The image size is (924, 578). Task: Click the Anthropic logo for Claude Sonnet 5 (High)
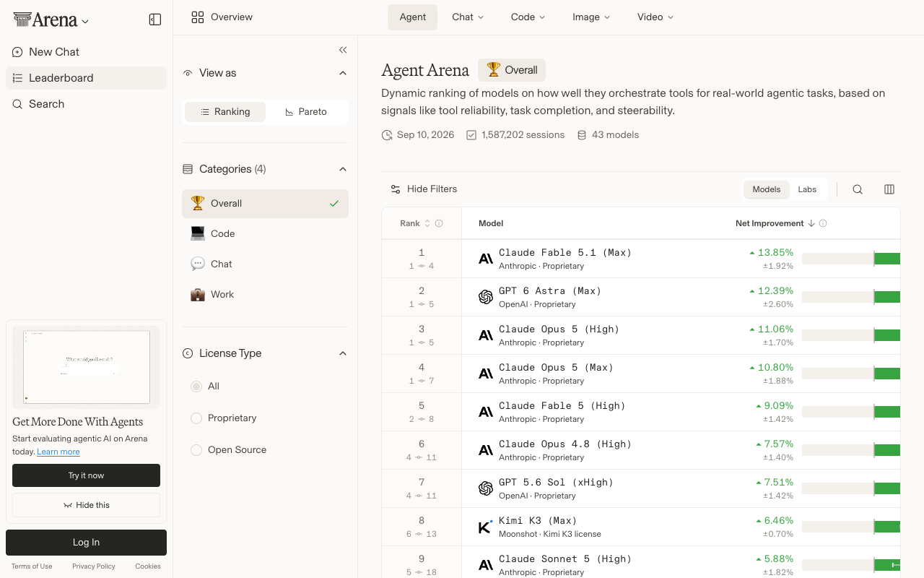click(486, 565)
